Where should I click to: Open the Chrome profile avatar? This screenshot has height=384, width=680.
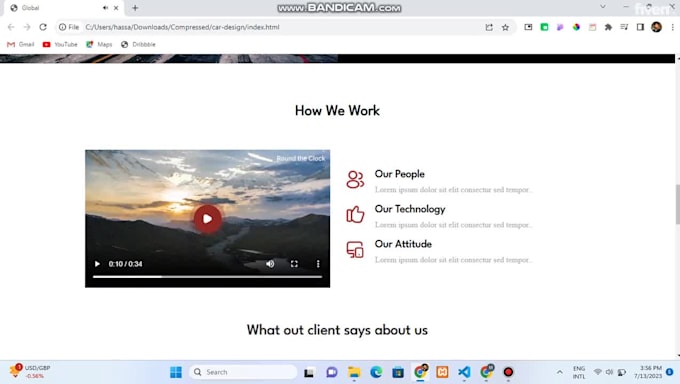click(x=656, y=27)
